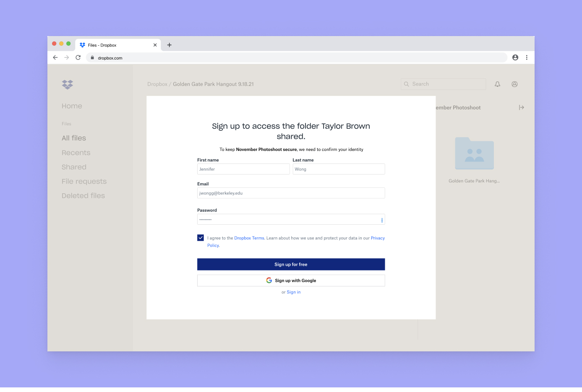The width and height of the screenshot is (582, 392).
Task: Click the Email input field
Action: pyautogui.click(x=291, y=193)
